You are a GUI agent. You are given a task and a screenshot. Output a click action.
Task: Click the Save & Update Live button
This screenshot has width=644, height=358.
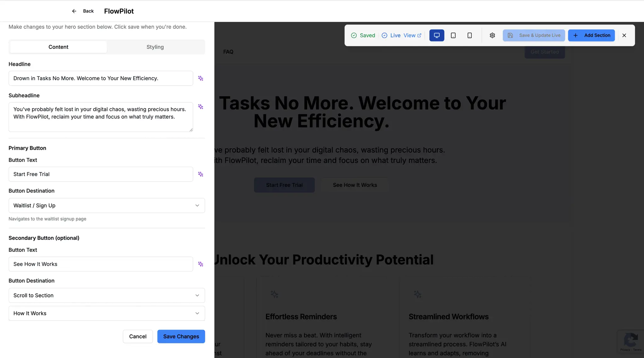tap(534, 35)
